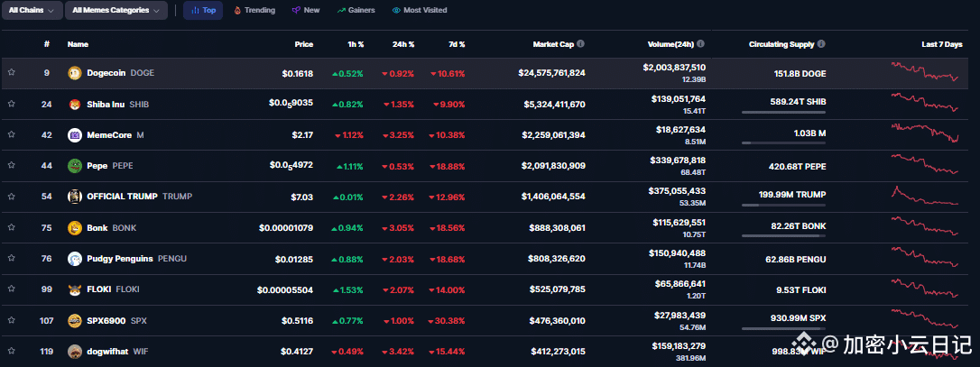Toggle favorite star for FLOKI row
The width and height of the screenshot is (980, 367).
[x=12, y=289]
